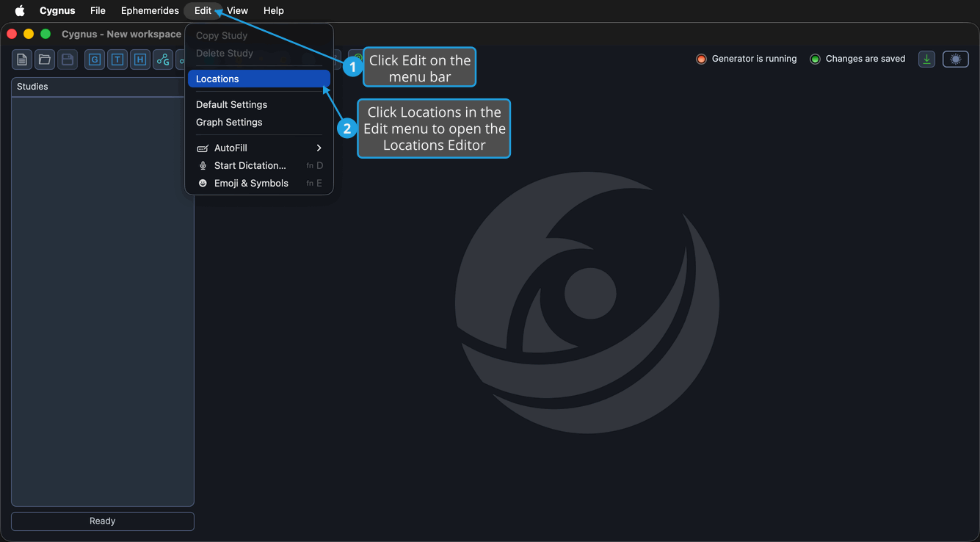This screenshot has width=980, height=542.
Task: Open the File menu
Action: point(98,10)
